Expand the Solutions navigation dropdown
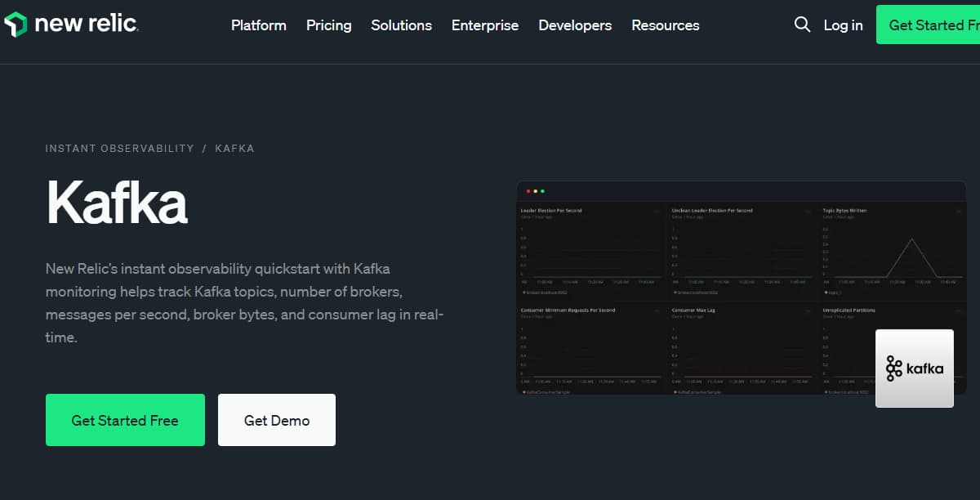This screenshot has height=500, width=980. click(x=401, y=25)
